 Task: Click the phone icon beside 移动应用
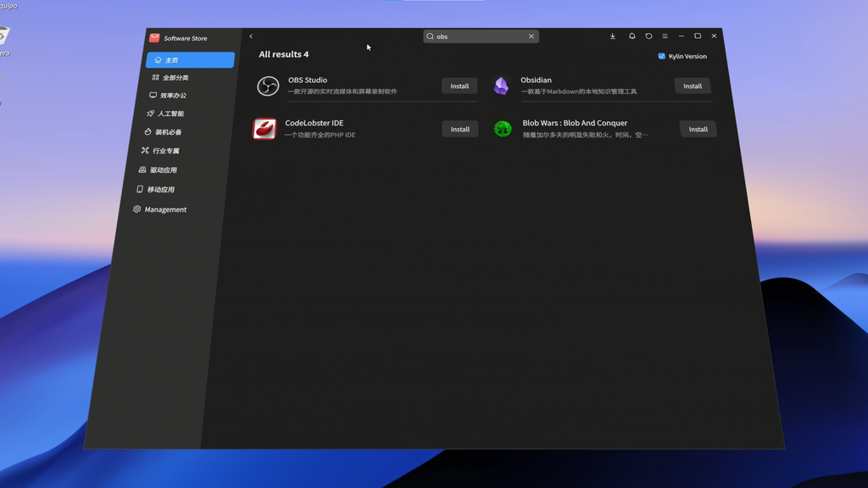coord(140,189)
